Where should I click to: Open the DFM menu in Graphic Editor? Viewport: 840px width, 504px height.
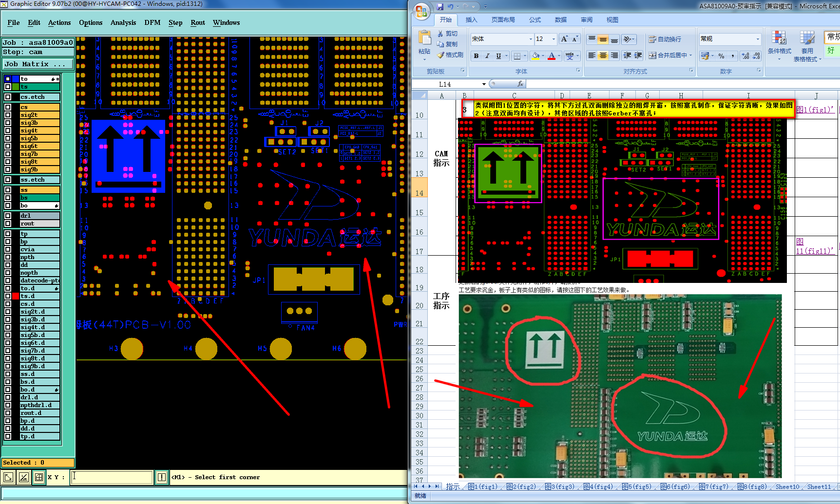click(153, 22)
